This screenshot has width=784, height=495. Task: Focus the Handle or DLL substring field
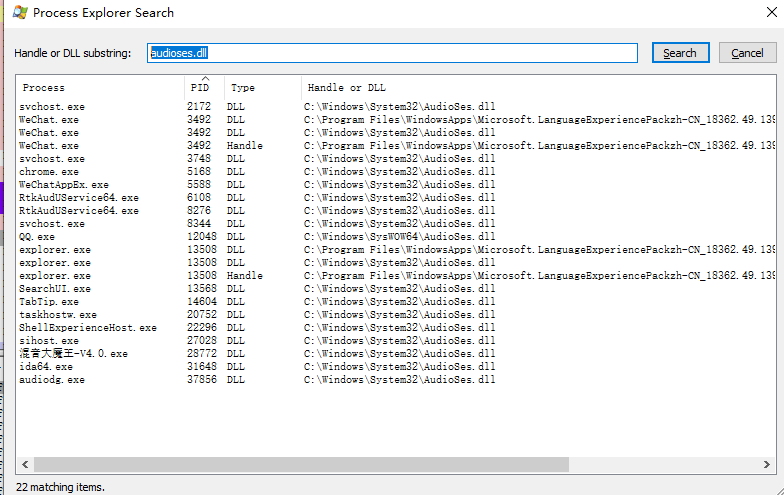tap(392, 53)
